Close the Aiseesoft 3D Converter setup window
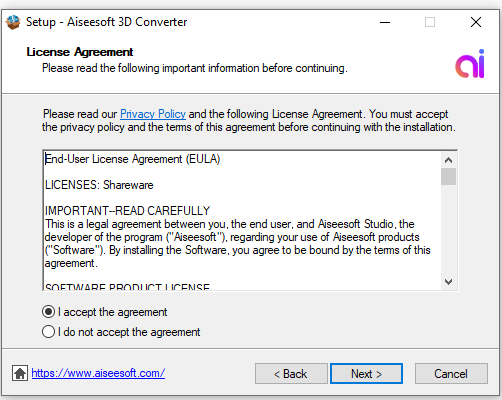This screenshot has height=400, width=502. click(476, 22)
